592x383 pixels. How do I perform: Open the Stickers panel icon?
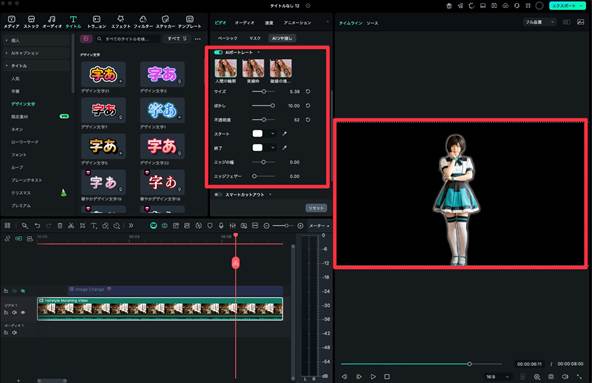click(x=165, y=22)
